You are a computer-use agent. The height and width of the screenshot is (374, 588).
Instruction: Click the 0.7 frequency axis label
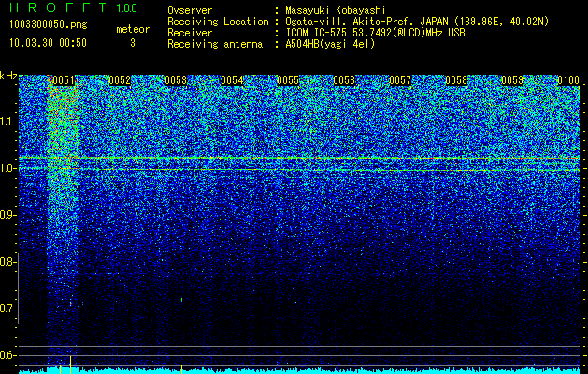pos(7,309)
